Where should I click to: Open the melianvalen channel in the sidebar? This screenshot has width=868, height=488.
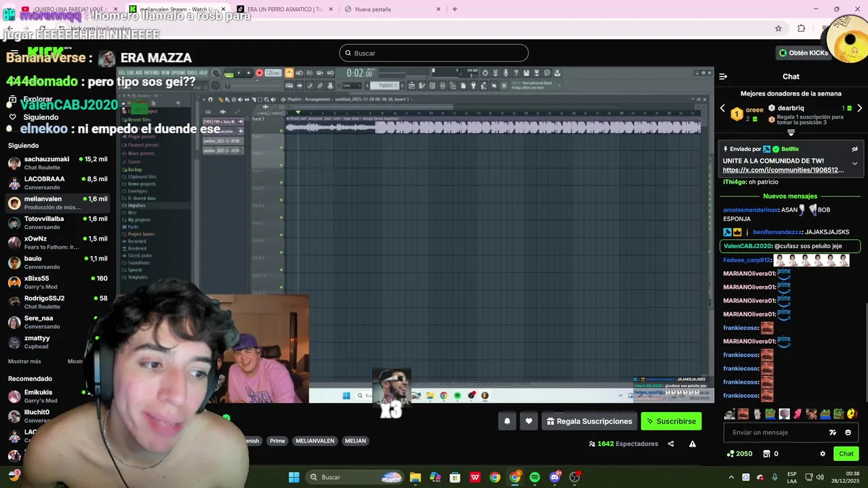click(58, 203)
